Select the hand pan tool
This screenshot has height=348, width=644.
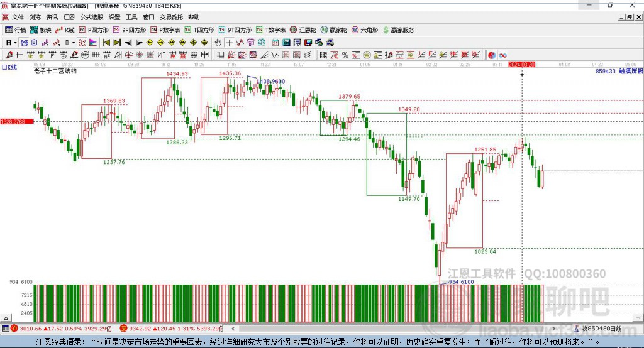218,42
